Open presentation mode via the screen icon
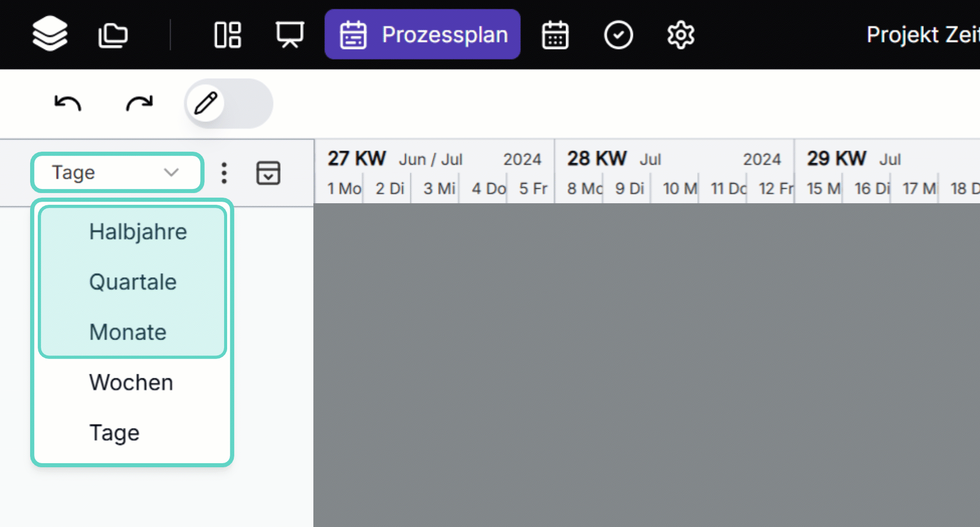This screenshot has height=527, width=980. (289, 34)
